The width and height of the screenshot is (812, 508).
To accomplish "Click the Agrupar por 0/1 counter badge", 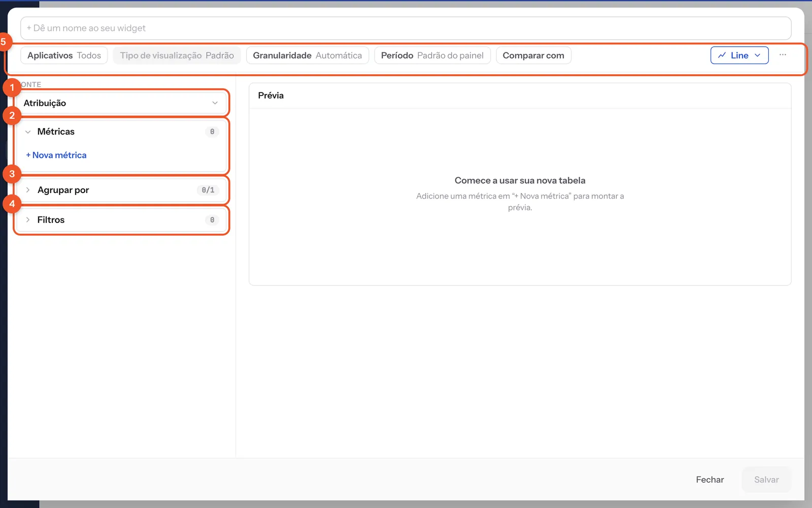I will click(208, 190).
